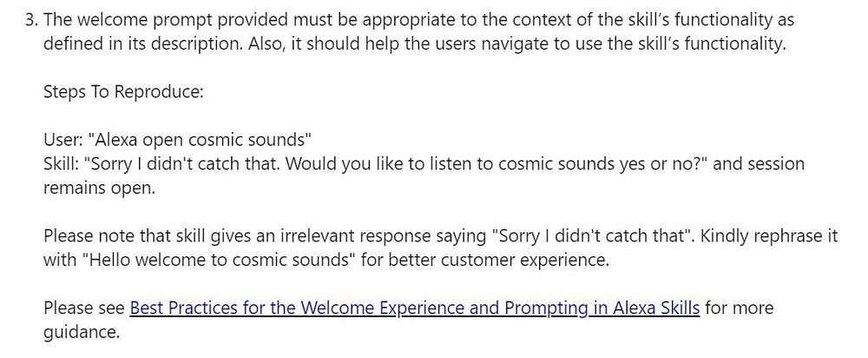Click the word 'guidance.' at the end
The height and width of the screenshot is (358, 868).
pos(81,332)
